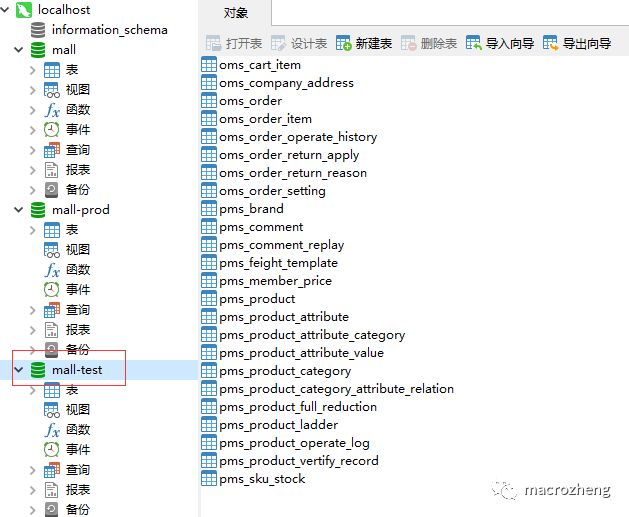Select the pms_product_category_attribute_relation table
The height and width of the screenshot is (517, 629).
pos(336,389)
